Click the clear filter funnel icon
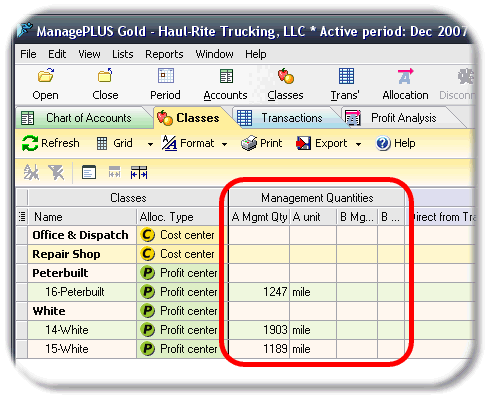The height and width of the screenshot is (403, 492). coord(56,172)
